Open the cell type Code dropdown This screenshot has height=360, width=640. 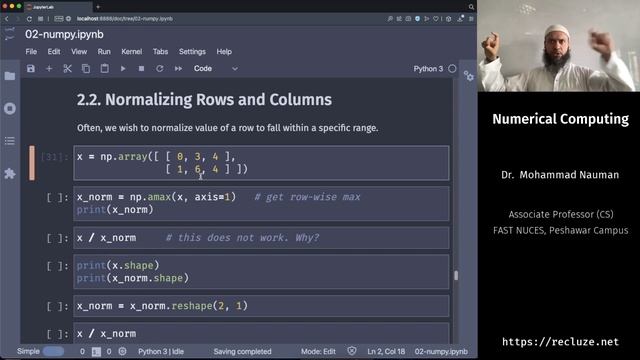[x=216, y=69]
